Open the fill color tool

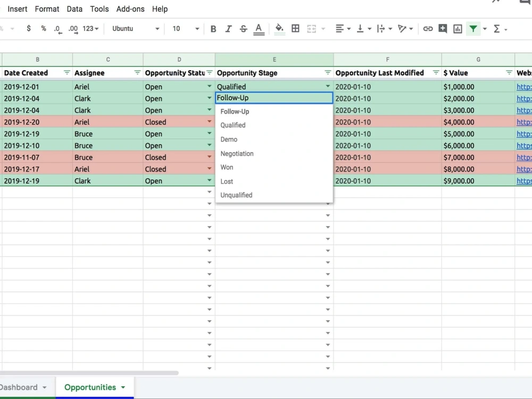click(279, 29)
